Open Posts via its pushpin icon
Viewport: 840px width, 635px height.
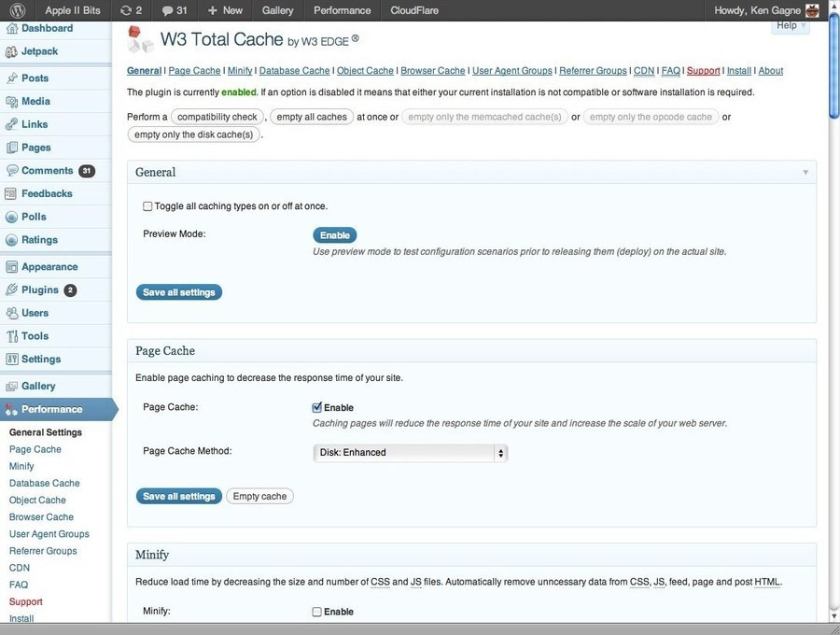click(12, 78)
